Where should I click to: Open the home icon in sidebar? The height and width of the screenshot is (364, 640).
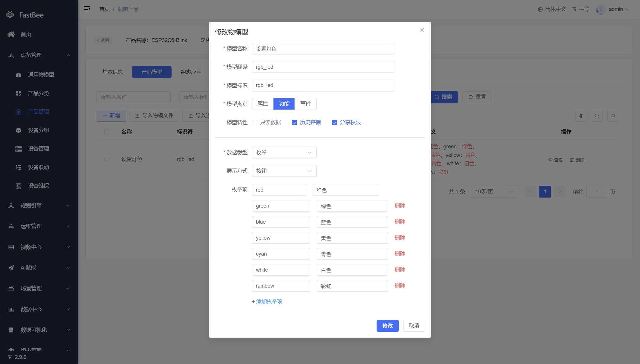(11, 34)
